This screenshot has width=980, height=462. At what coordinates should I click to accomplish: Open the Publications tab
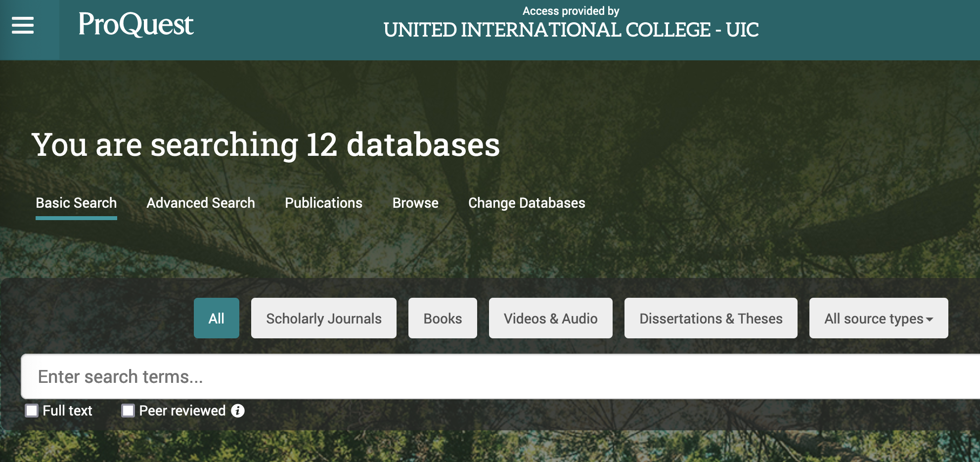(323, 203)
